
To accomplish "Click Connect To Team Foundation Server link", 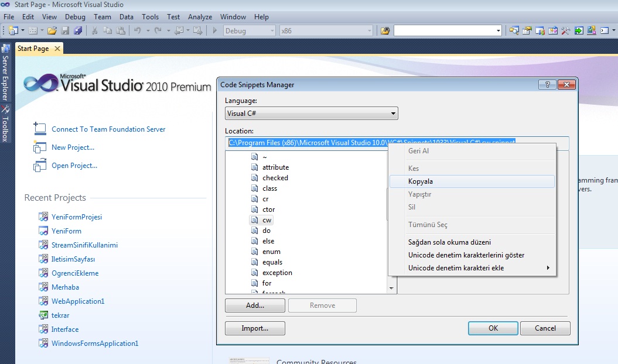I will 108,129.
